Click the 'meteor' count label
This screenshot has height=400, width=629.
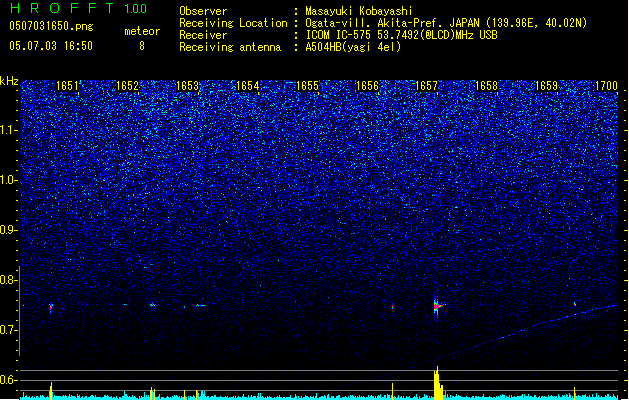[x=142, y=31]
